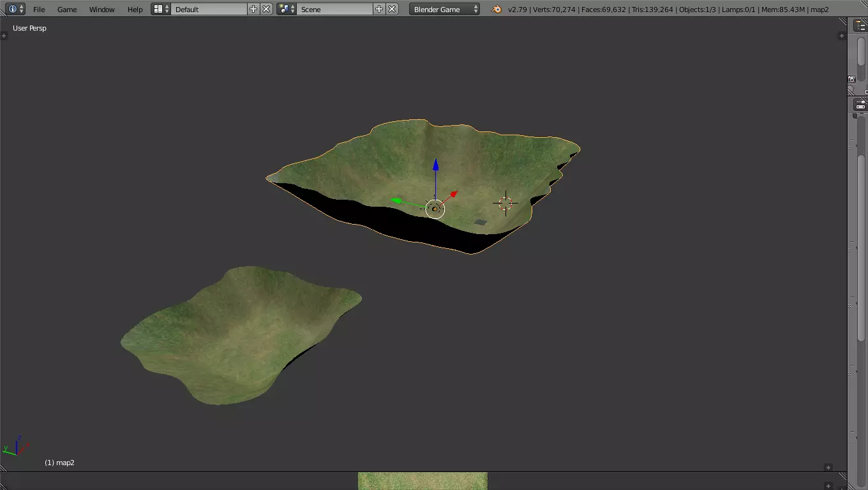Open the Info editor type selector
The height and width of the screenshot is (490, 868).
click(15, 9)
